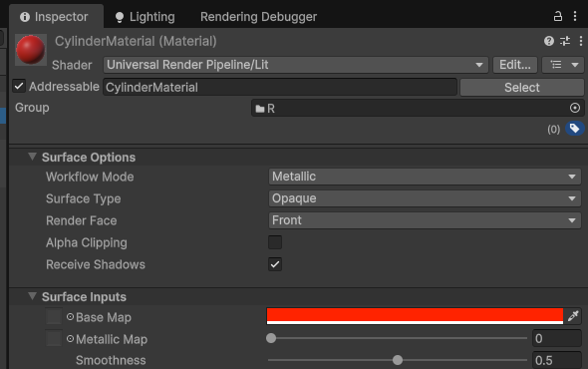The width and height of the screenshot is (588, 369).
Task: Click the Group label text
Action: pos(32,108)
